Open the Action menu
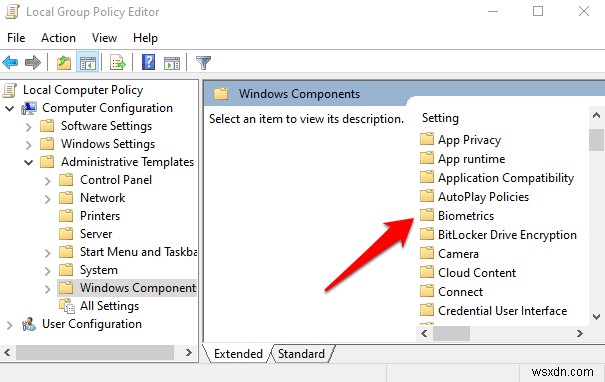The height and width of the screenshot is (382, 605). click(58, 38)
